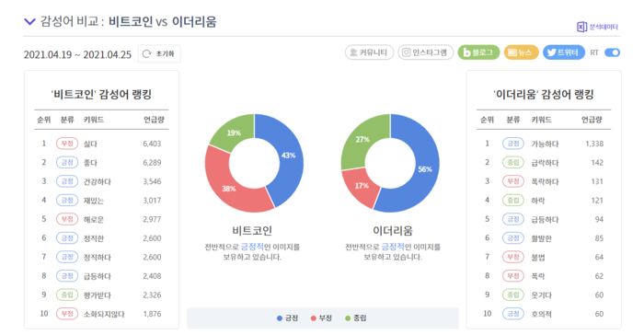
Task: Click the keyword 불법
Action: pyautogui.click(x=538, y=258)
